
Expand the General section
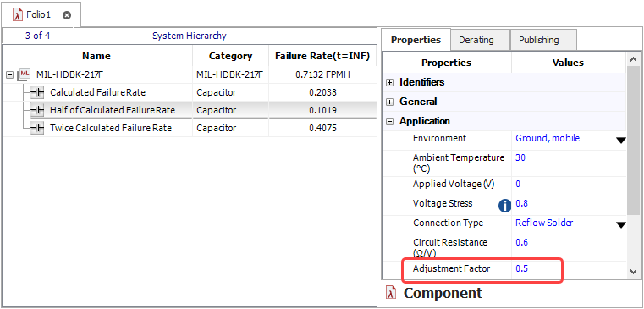390,102
